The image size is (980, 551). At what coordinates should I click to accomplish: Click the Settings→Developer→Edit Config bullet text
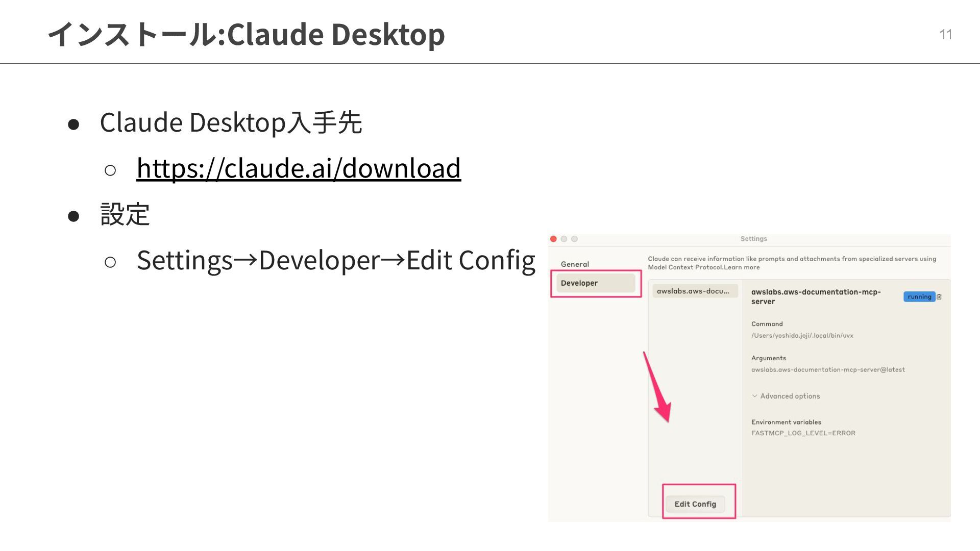[335, 260]
